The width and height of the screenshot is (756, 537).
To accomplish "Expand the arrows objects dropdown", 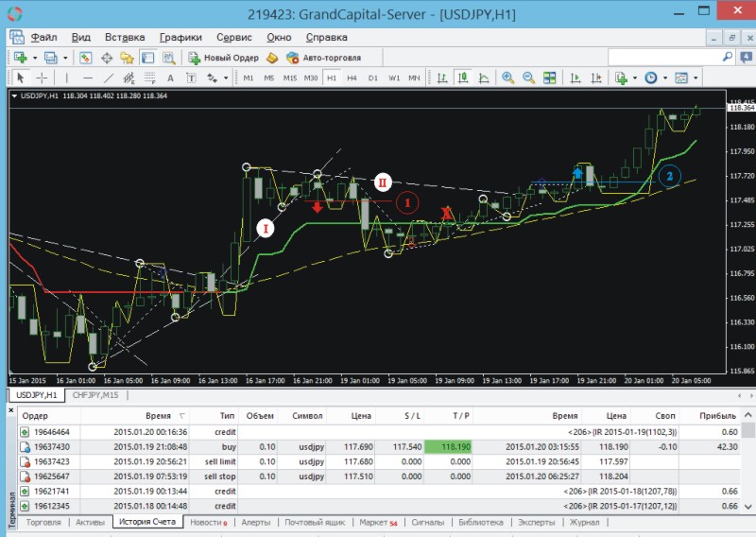I will click(226, 78).
